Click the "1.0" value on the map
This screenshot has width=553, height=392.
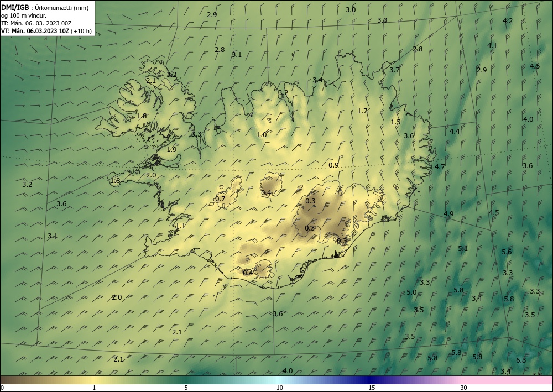(262, 135)
